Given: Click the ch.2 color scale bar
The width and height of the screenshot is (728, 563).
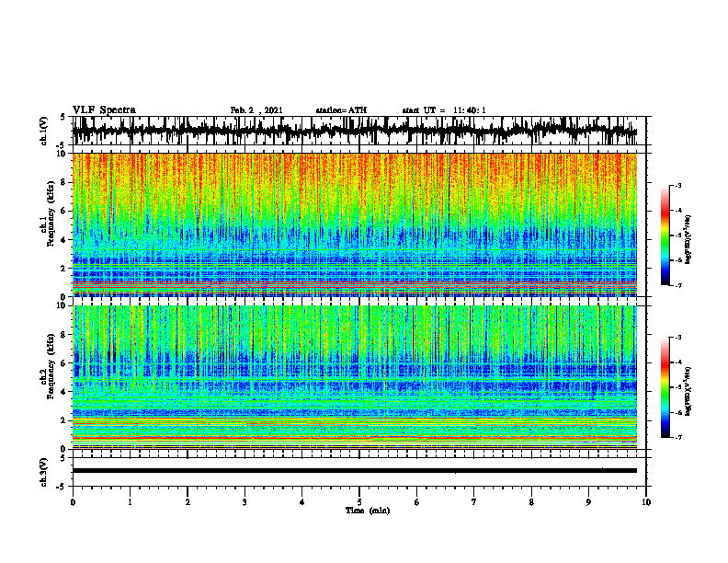Looking at the screenshot, I should pyautogui.click(x=665, y=387).
